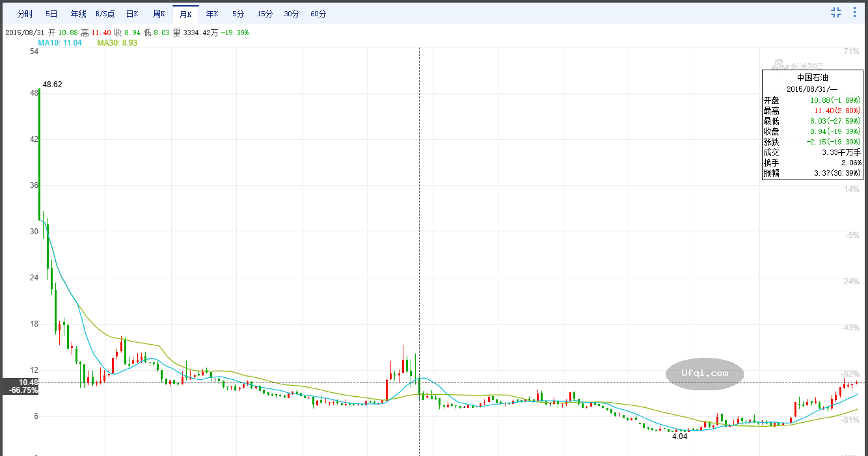Click the 中国石油 title in info box
Image resolution: width=868 pixels, height=456 pixels.
[x=813, y=77]
